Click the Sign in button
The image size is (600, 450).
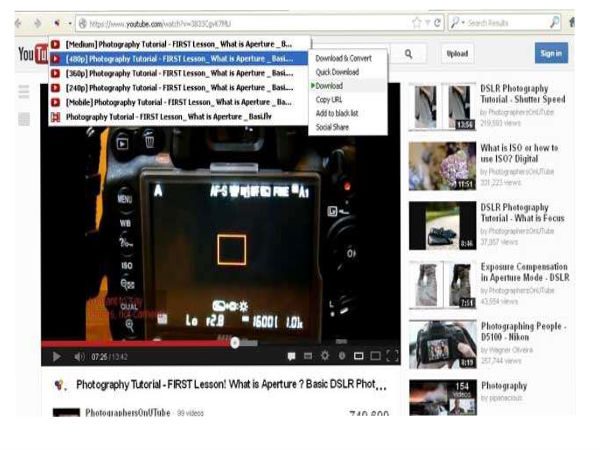pyautogui.click(x=551, y=53)
